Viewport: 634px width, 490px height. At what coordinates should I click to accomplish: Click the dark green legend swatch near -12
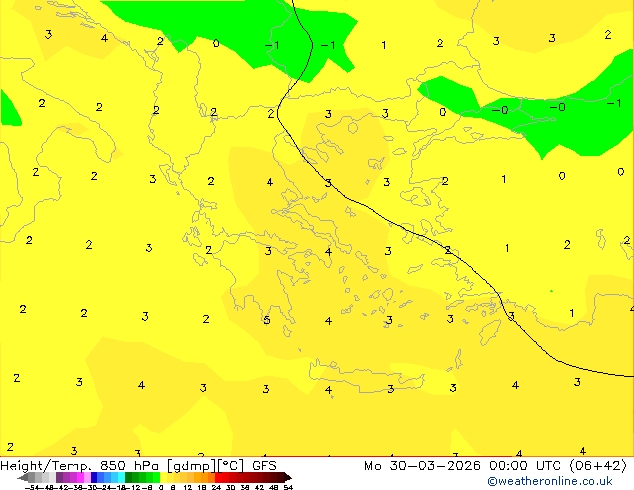(129, 477)
